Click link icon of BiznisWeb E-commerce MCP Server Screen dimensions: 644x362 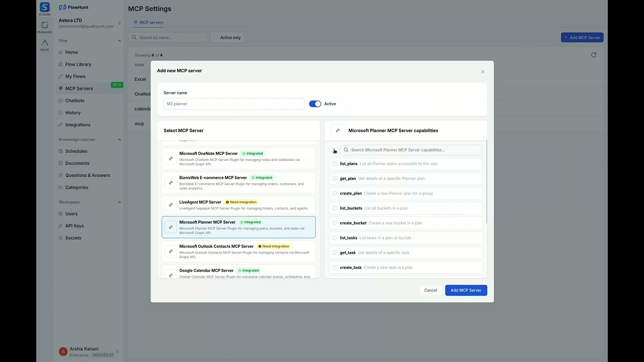point(171,183)
